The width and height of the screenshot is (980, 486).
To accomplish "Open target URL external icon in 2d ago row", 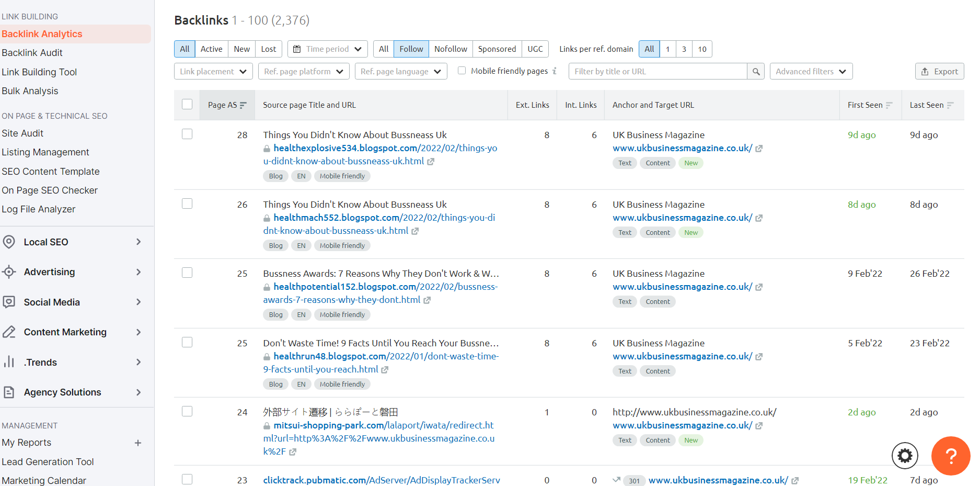I will (x=759, y=426).
